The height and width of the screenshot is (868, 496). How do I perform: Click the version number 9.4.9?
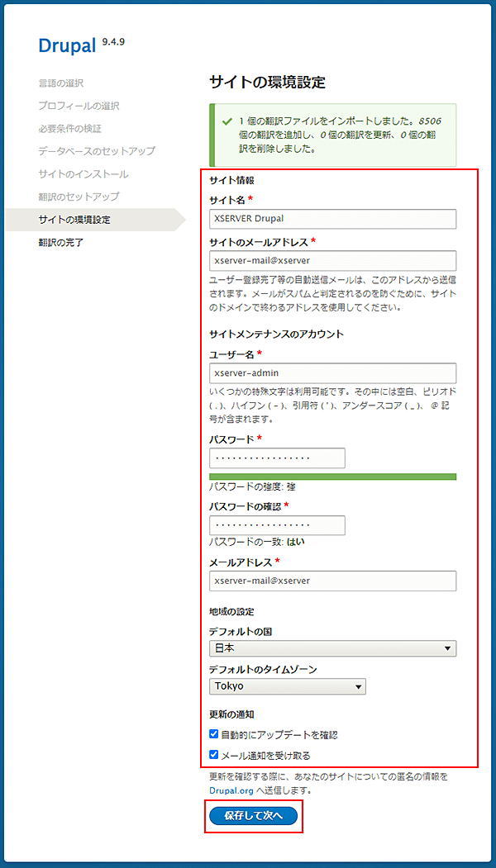(113, 41)
